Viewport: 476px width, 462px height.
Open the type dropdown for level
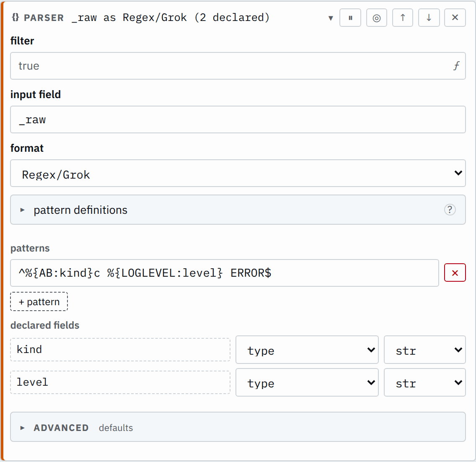tap(307, 382)
